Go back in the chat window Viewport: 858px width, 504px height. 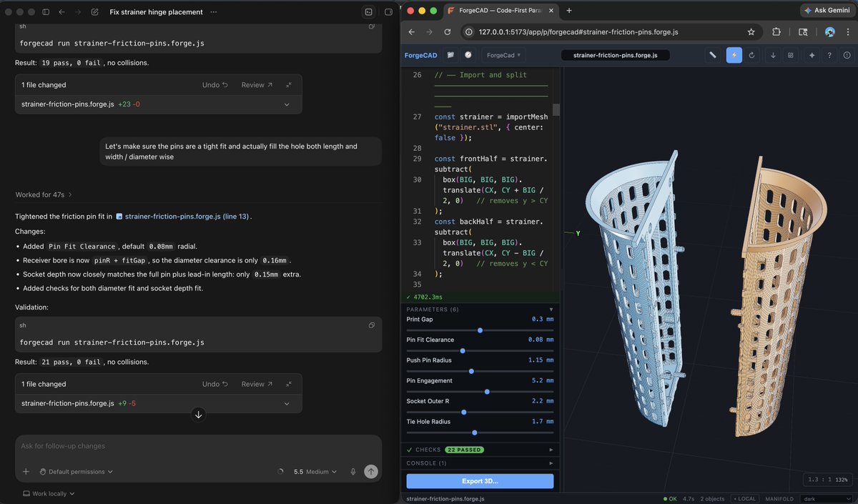tap(61, 12)
